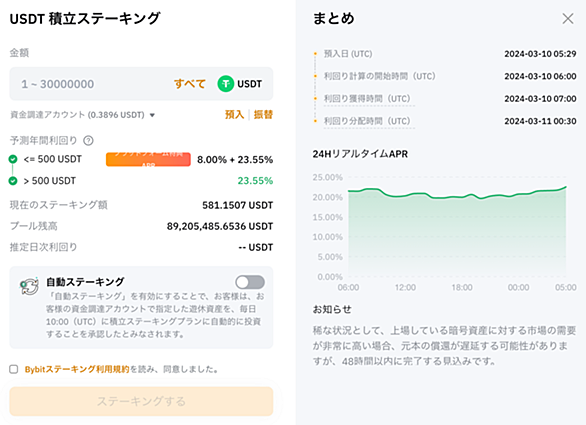Click the ステーキングする submit button
Image resolution: width=586 pixels, height=425 pixels.
[141, 401]
